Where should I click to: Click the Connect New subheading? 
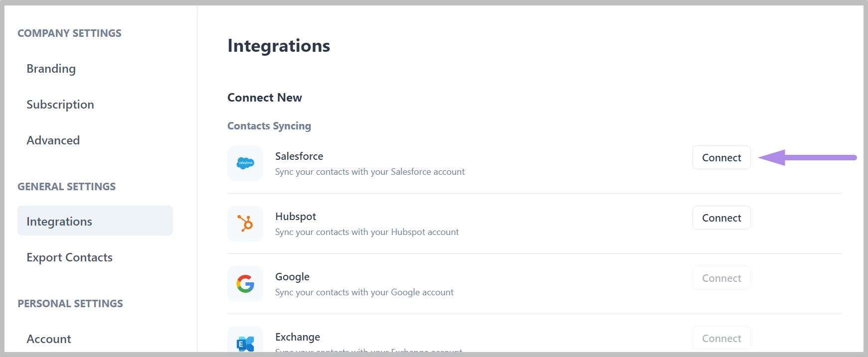(x=265, y=98)
